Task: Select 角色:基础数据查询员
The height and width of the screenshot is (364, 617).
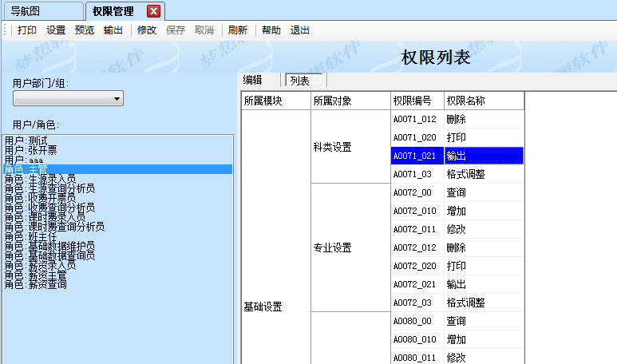Action: (117, 255)
